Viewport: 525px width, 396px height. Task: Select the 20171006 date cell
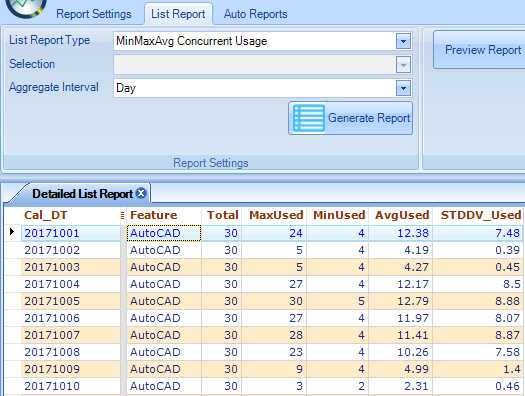click(x=71, y=318)
